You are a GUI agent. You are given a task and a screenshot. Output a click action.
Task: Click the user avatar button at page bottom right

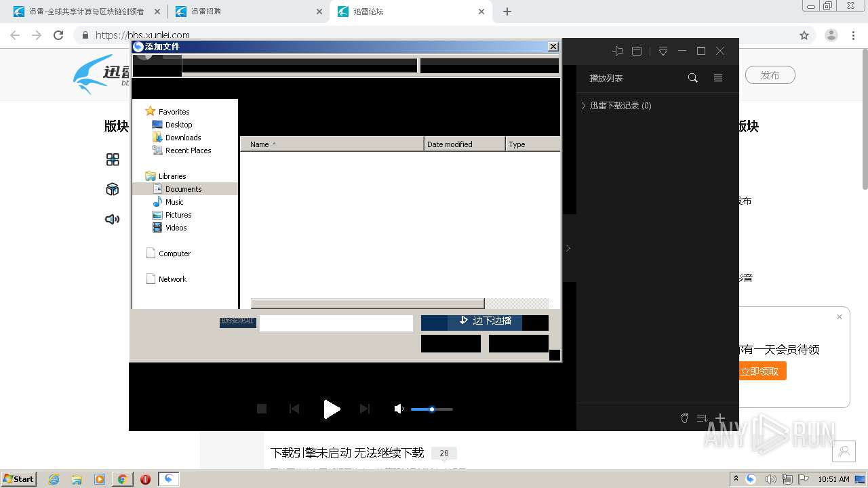pos(844,451)
